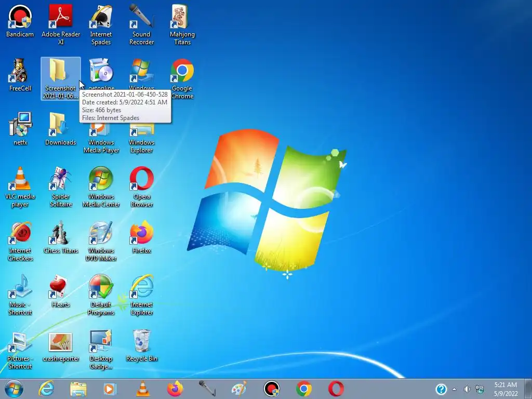Open Paint palette icon in taskbar
This screenshot has height=399, width=532.
pos(239,389)
